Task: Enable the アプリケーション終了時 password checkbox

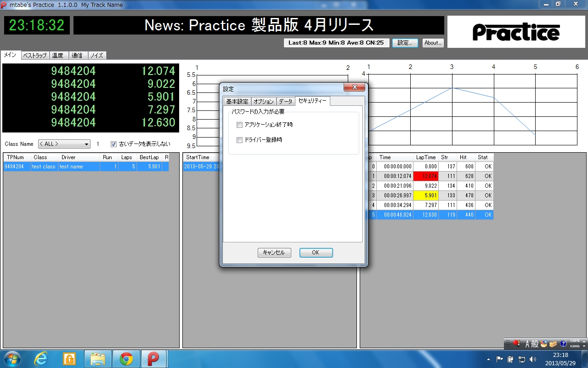Action: 239,125
